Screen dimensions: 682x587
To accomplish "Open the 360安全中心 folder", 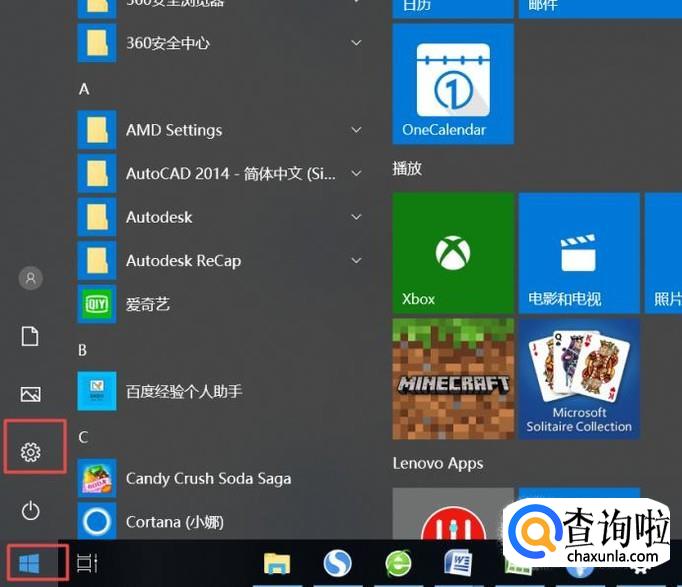I will click(x=220, y=43).
